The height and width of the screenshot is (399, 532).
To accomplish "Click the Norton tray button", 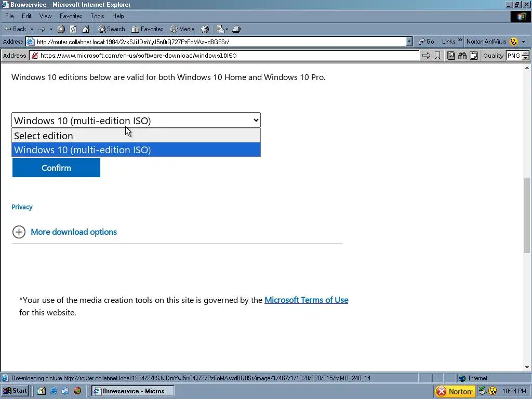I will [454, 391].
